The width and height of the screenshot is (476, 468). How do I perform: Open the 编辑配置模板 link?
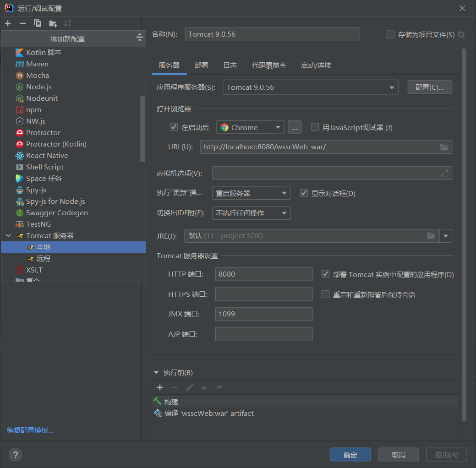click(30, 430)
